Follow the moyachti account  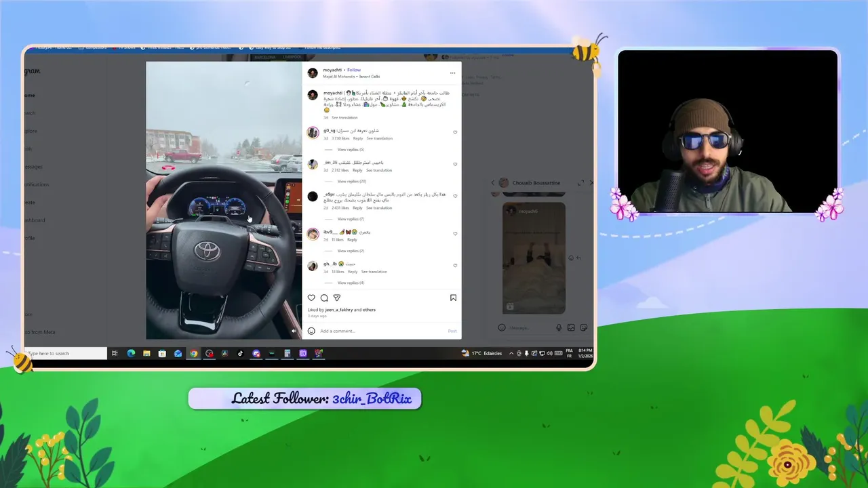pyautogui.click(x=354, y=70)
